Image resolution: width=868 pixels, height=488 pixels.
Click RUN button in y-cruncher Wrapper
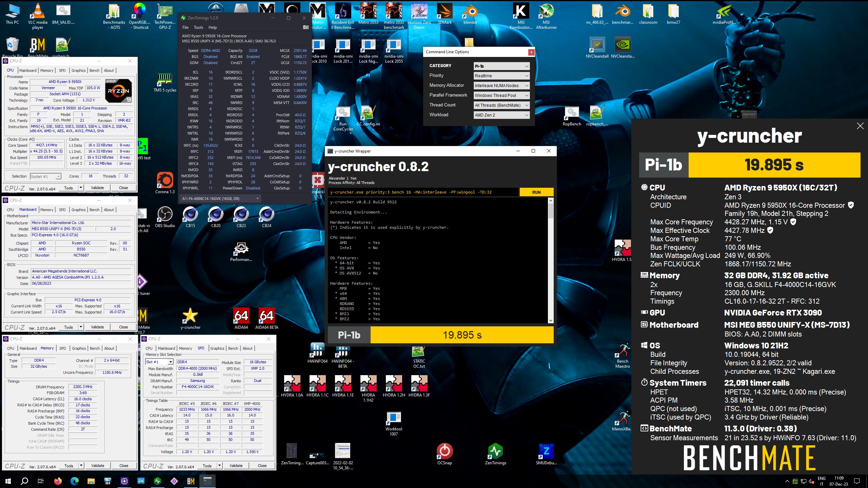pos(536,192)
